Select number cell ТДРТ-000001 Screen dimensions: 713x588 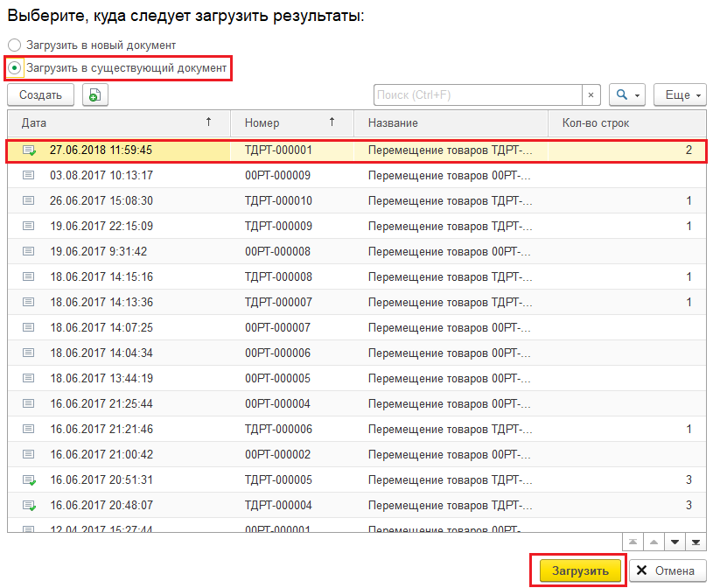pos(278,150)
